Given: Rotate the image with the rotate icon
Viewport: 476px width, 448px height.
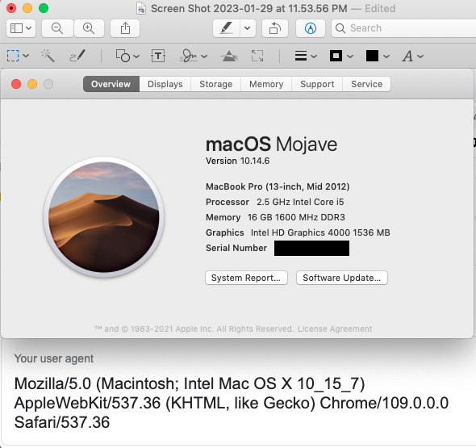Looking at the screenshot, I should [275, 28].
